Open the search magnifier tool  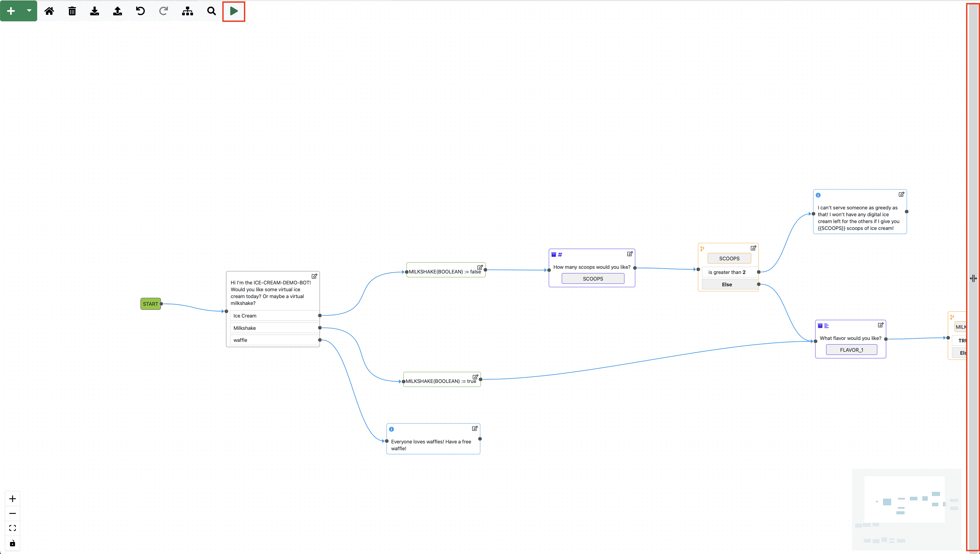tap(212, 11)
